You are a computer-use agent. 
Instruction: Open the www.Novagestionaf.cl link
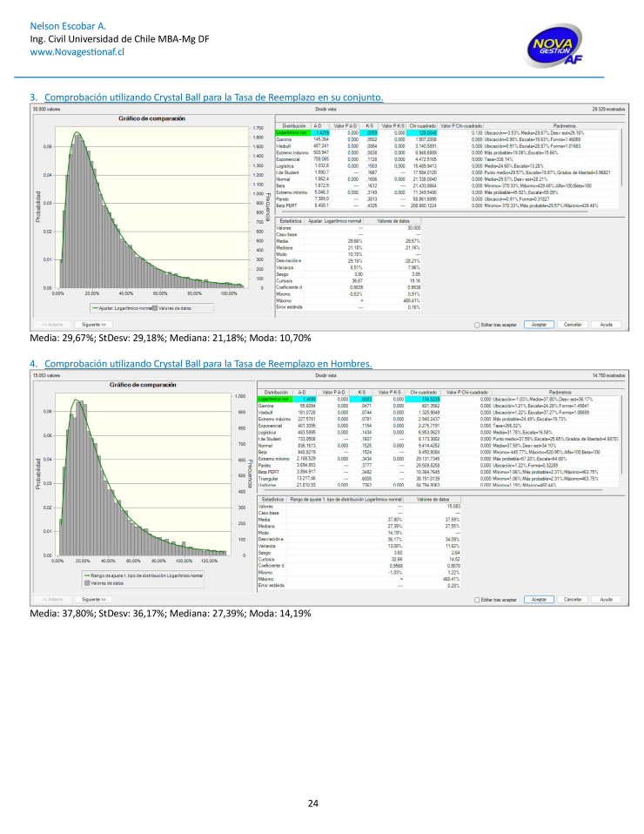click(x=66, y=51)
